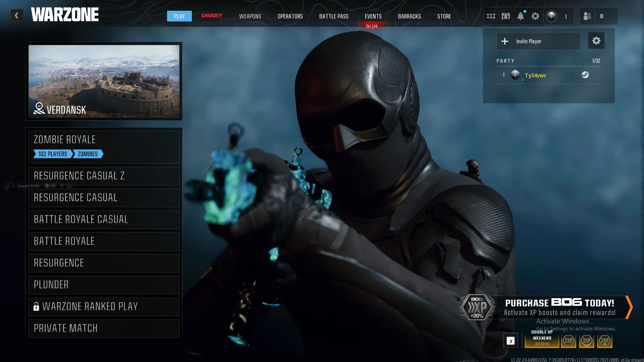The width and height of the screenshot is (644, 362).
Task: Click the notifications bell icon
Action: click(520, 16)
